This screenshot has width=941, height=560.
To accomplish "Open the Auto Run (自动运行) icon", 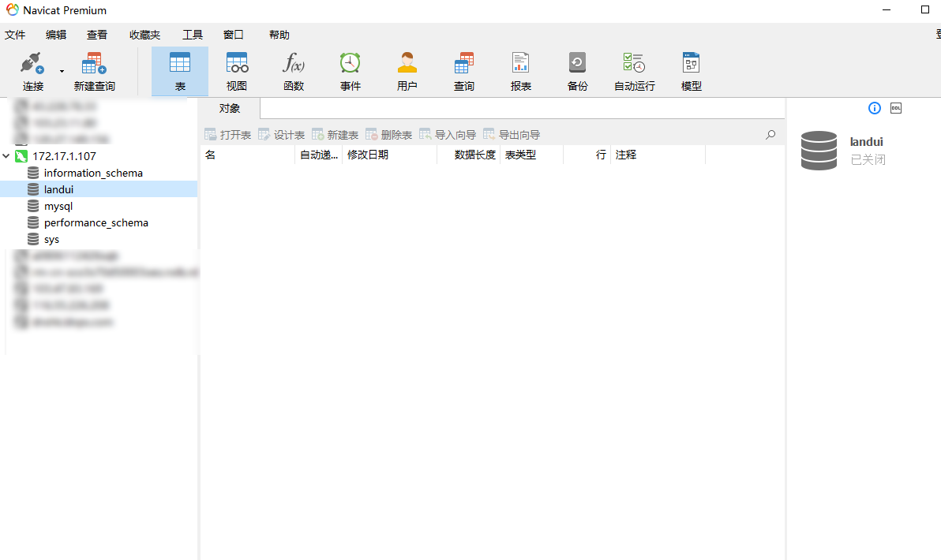I will pos(635,65).
